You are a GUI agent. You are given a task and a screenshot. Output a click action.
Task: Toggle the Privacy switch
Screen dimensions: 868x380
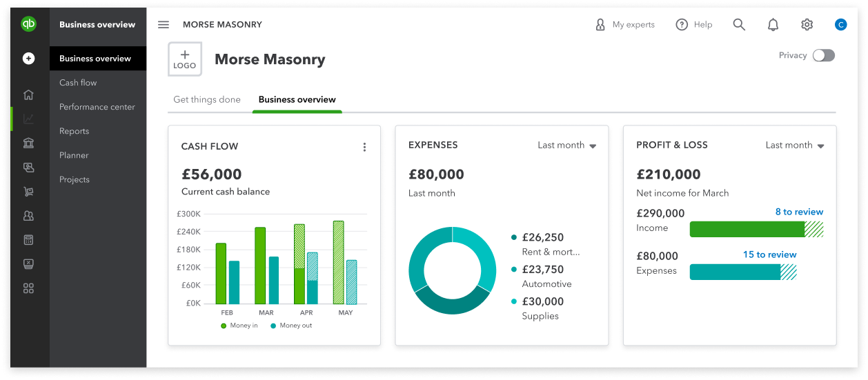[x=823, y=56]
